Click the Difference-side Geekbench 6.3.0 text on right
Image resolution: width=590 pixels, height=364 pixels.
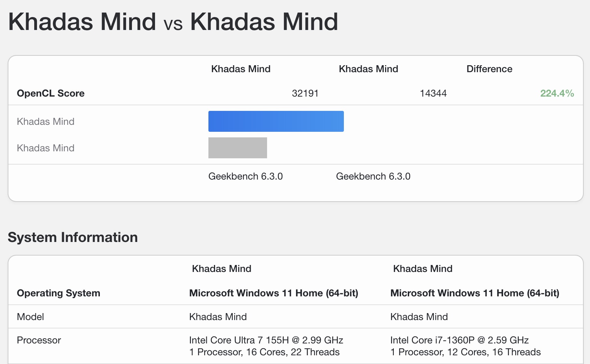373,176
